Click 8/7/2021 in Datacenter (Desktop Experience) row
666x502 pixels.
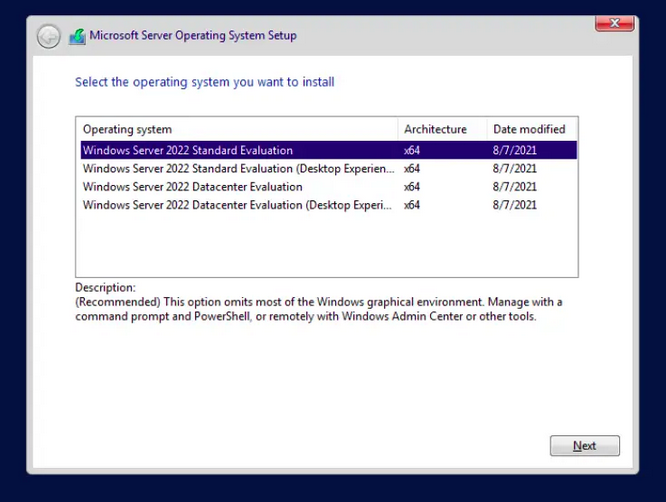coord(514,205)
